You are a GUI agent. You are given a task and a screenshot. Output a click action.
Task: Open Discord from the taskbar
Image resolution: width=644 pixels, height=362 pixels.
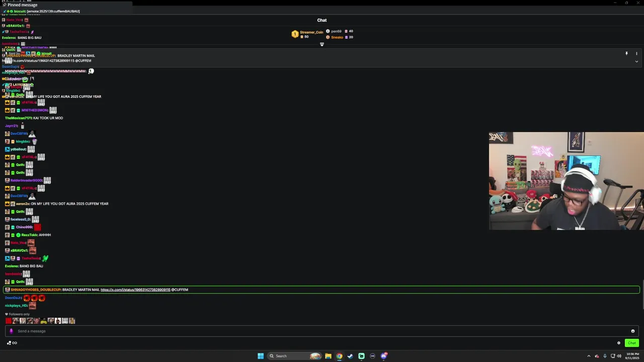tap(384, 356)
